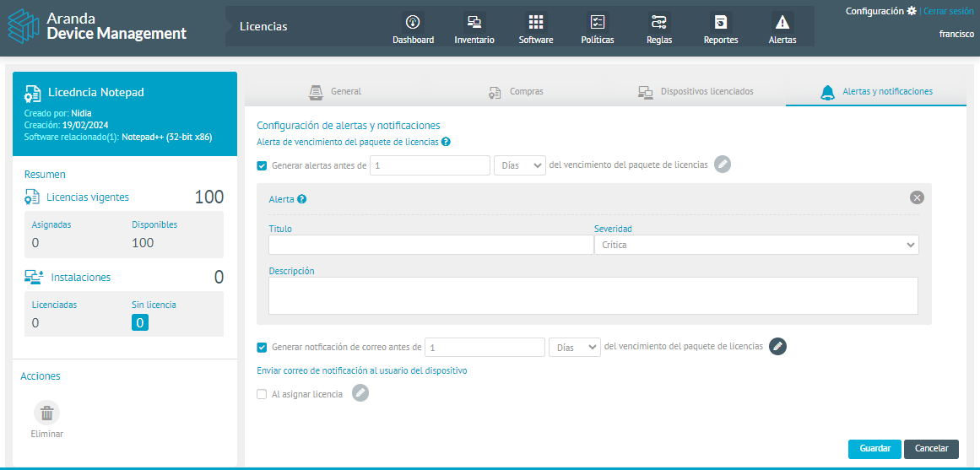This screenshot has width=980, height=470.
Task: Click the Asignadas label
Action: click(x=51, y=225)
